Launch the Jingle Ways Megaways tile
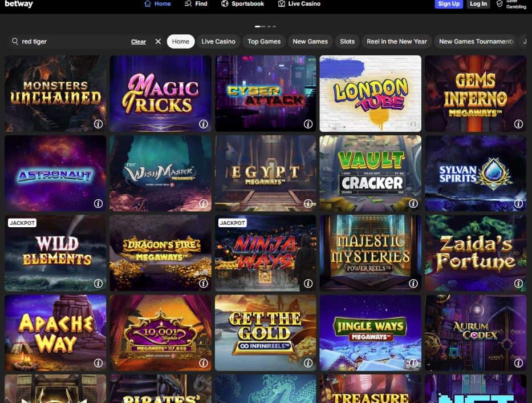The width and height of the screenshot is (532, 403). 371,333
